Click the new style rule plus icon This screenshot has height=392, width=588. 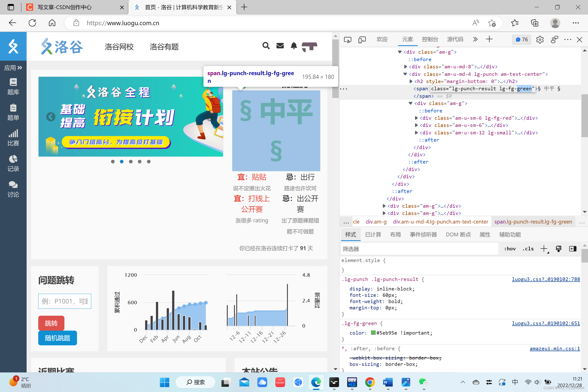coord(544,248)
